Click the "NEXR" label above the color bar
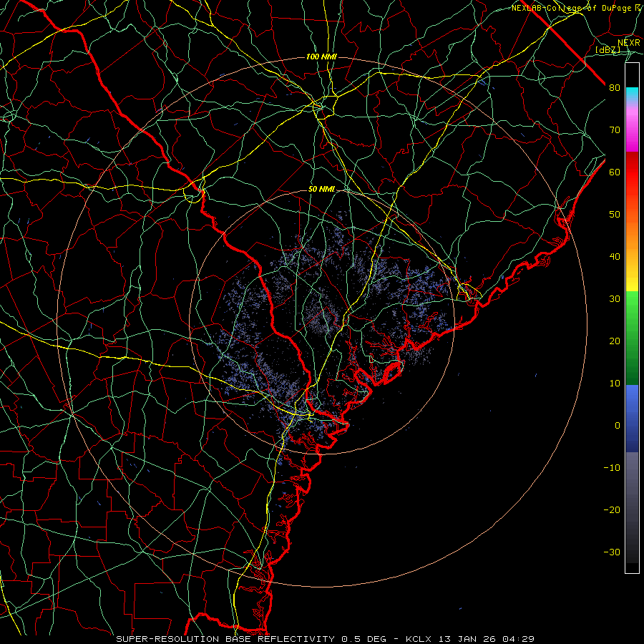 click(x=629, y=43)
